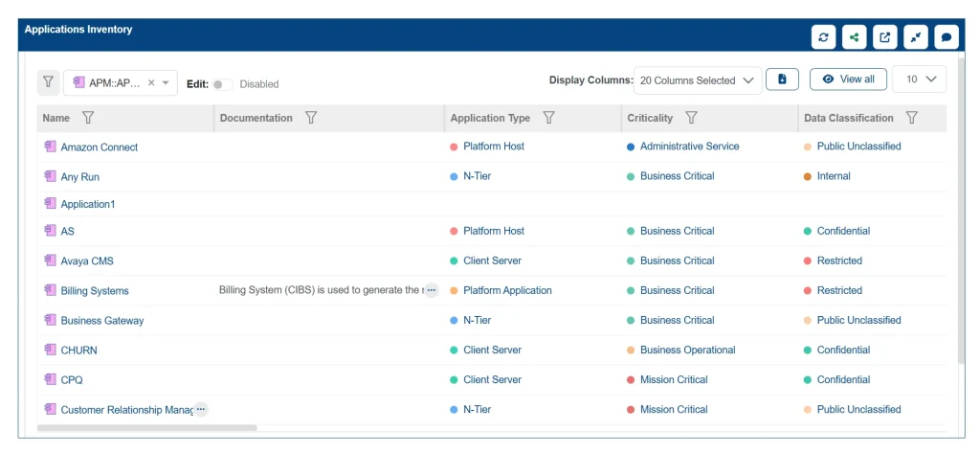Click the share icon in header

click(854, 37)
